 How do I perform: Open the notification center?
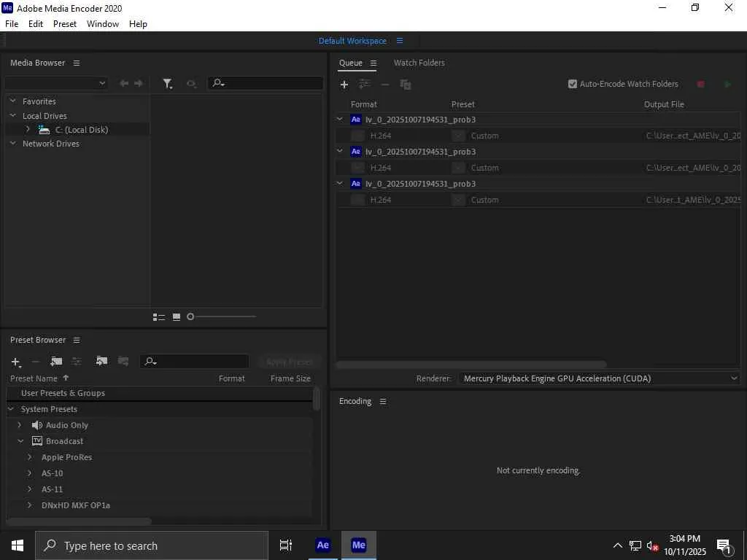(x=724, y=547)
